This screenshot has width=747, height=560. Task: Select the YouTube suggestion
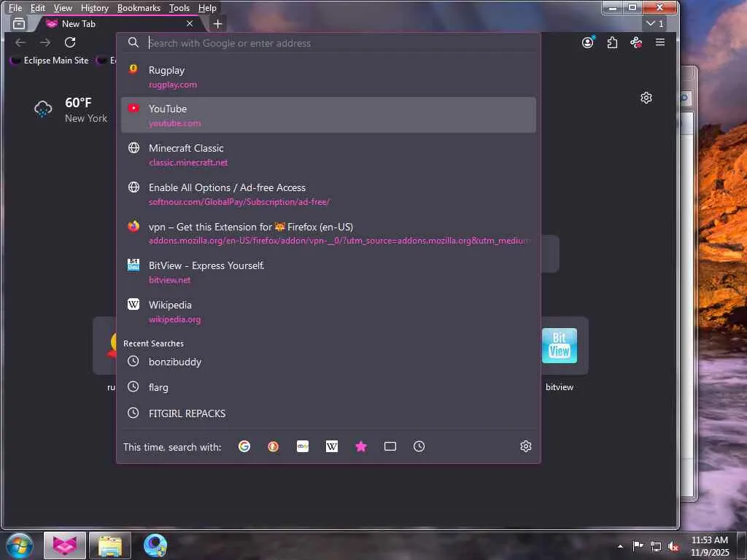pyautogui.click(x=328, y=115)
